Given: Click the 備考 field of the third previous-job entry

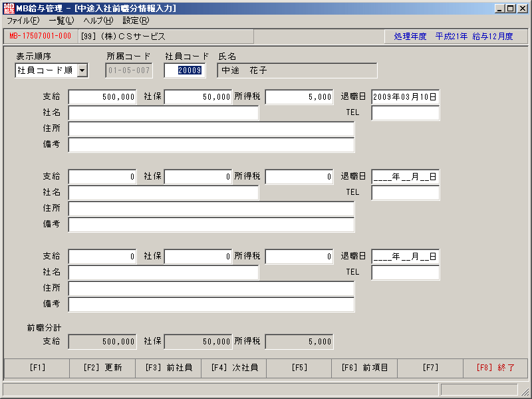Looking at the screenshot, I should pos(211,305).
